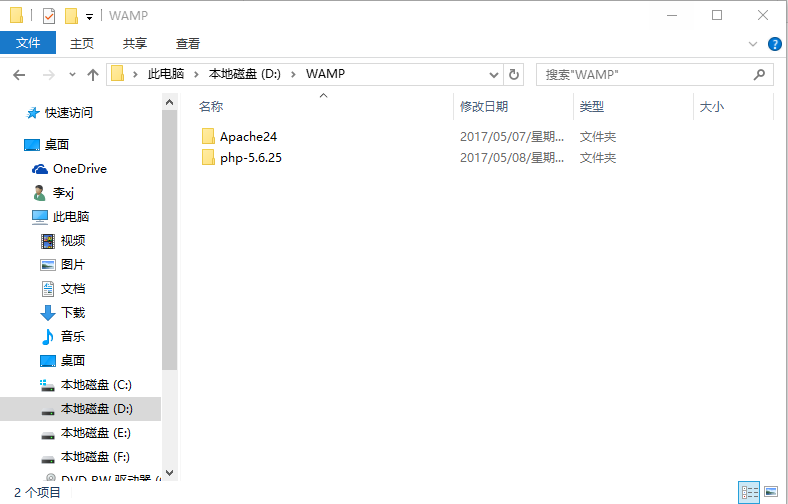
Task: Open the 视频 folder in the sidebar
Action: [x=73, y=241]
